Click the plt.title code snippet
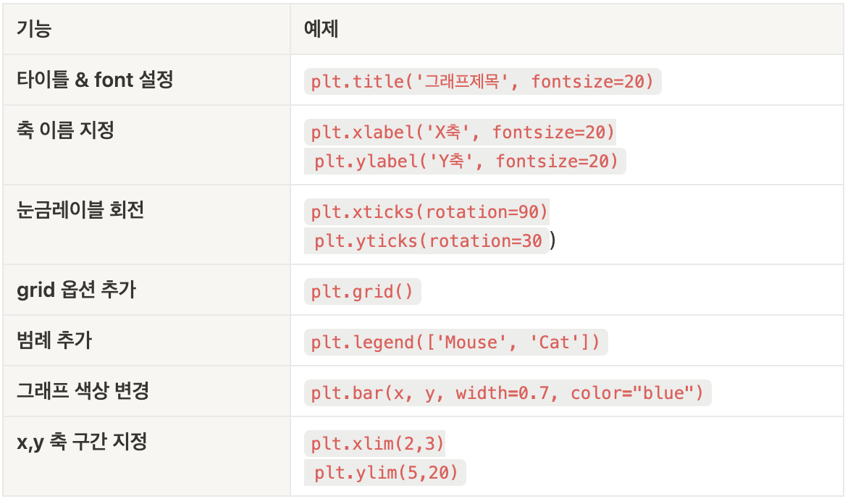Screen dimensions: 853x504 tap(482, 82)
